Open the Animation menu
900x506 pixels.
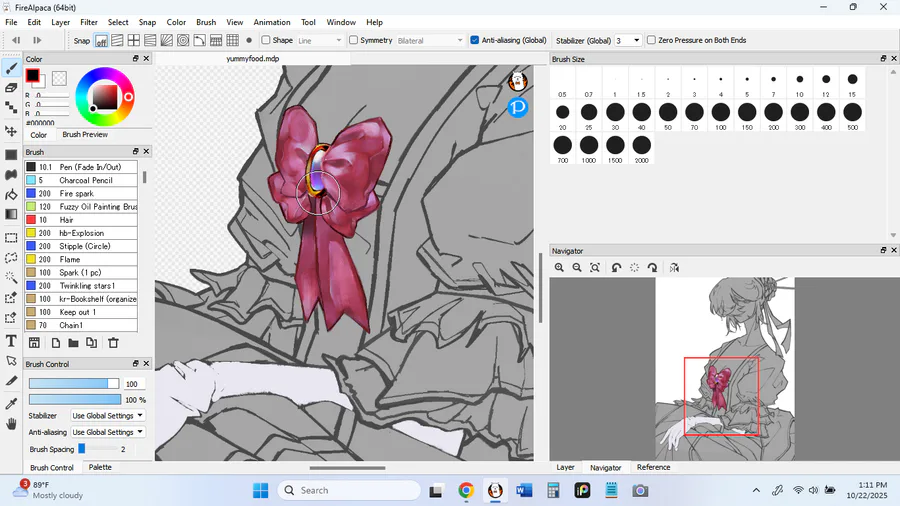(271, 22)
